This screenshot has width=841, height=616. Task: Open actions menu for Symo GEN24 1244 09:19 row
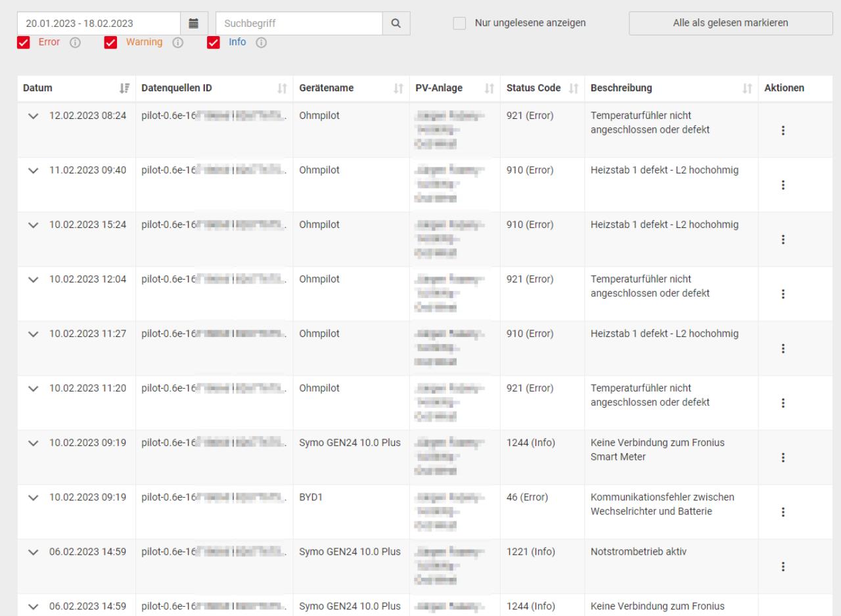tap(783, 458)
